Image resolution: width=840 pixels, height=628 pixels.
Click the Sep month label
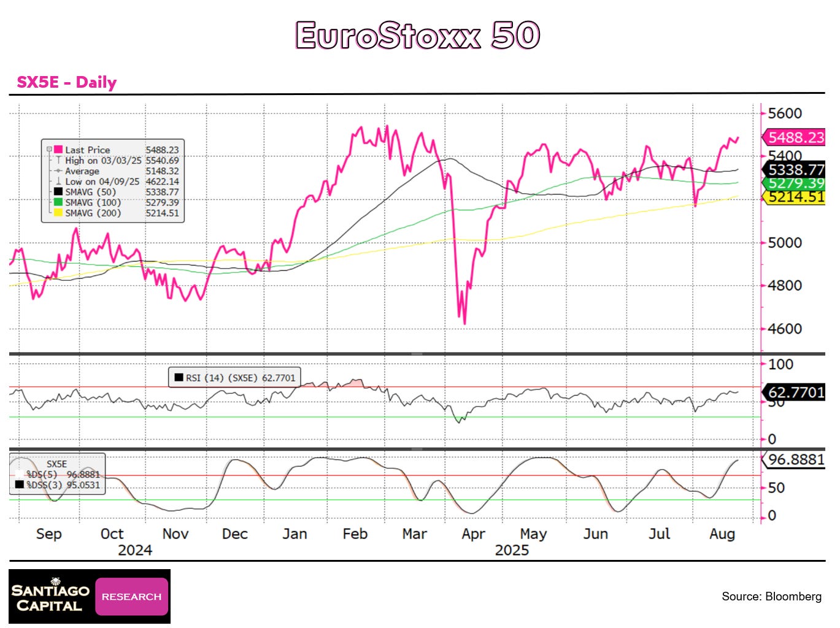point(49,534)
